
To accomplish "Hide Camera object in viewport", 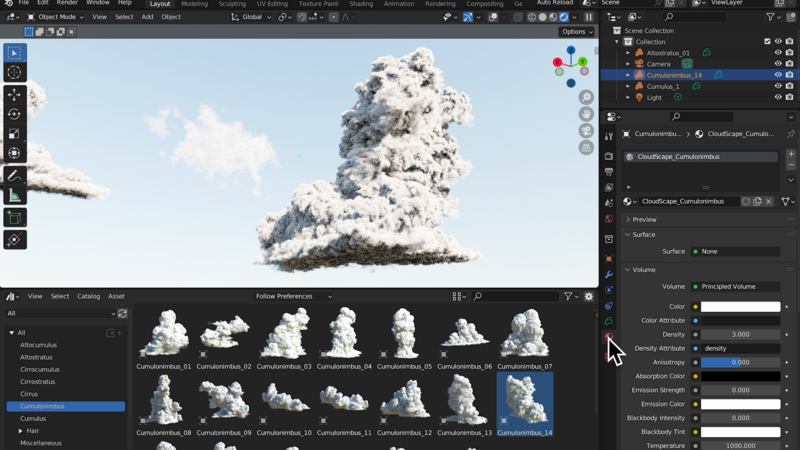I will click(778, 64).
